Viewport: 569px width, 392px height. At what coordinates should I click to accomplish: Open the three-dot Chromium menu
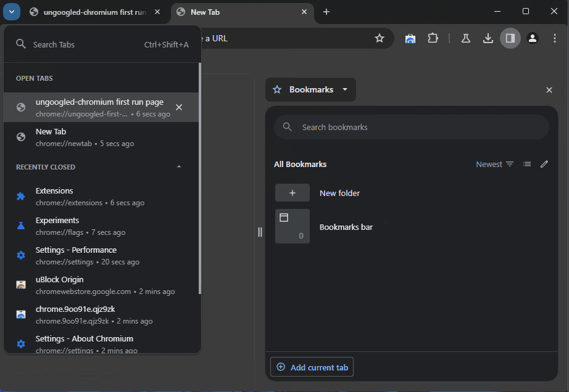tap(554, 38)
